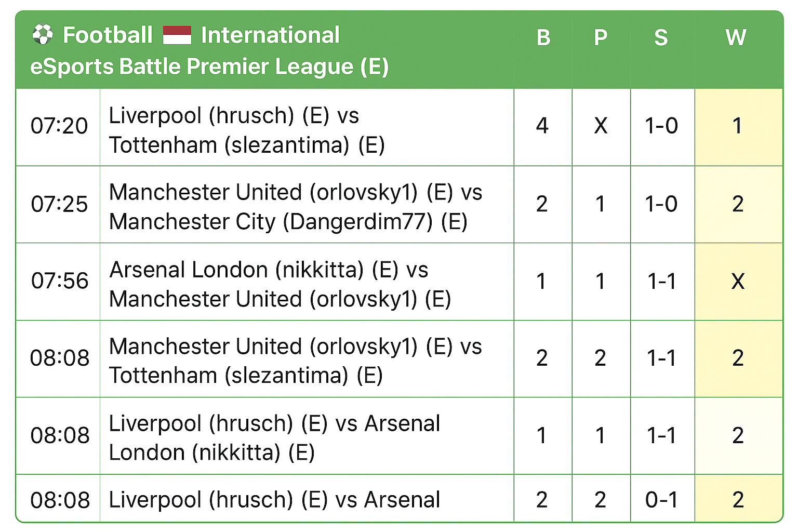Click the 1-0 score in 07:25 row
The width and height of the screenshot is (798, 532).
(x=661, y=204)
